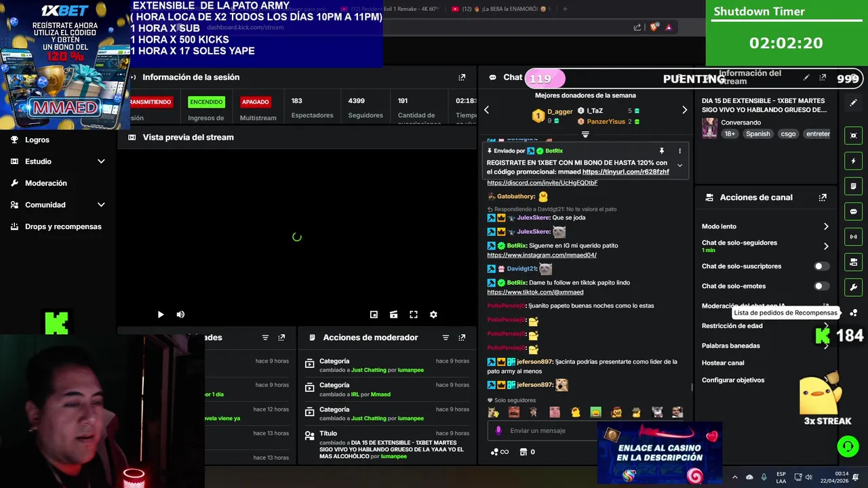The image size is (868, 488).
Task: Click the microphone icon in Windows tray
Action: pyautogui.click(x=764, y=477)
